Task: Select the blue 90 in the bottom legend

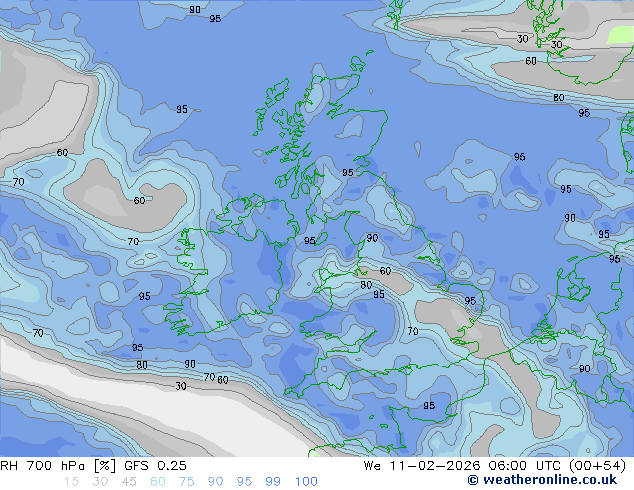Action: [x=215, y=482]
